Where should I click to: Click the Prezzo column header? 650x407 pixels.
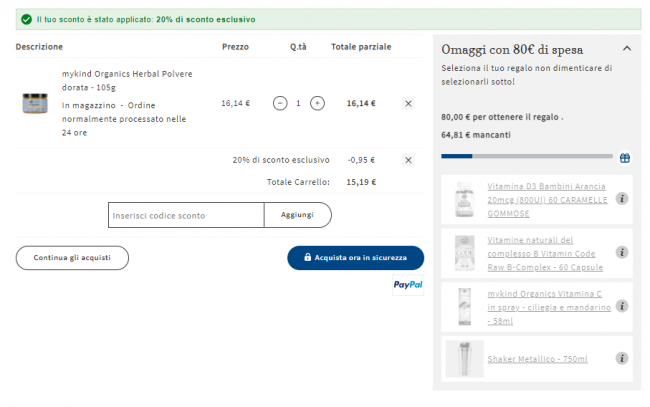[x=235, y=47]
